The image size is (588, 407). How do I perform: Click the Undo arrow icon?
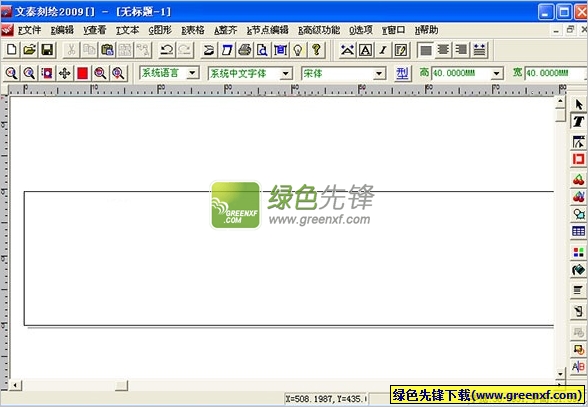[167, 50]
